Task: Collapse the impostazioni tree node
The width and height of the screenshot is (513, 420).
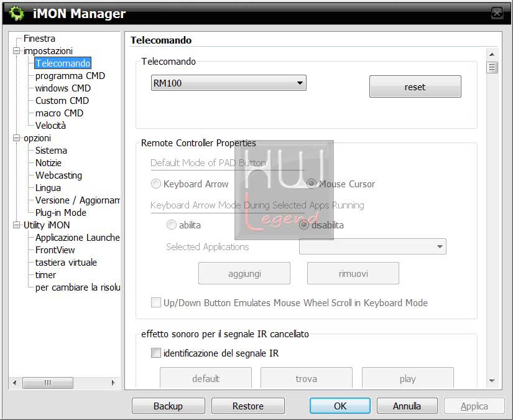Action: pos(16,51)
